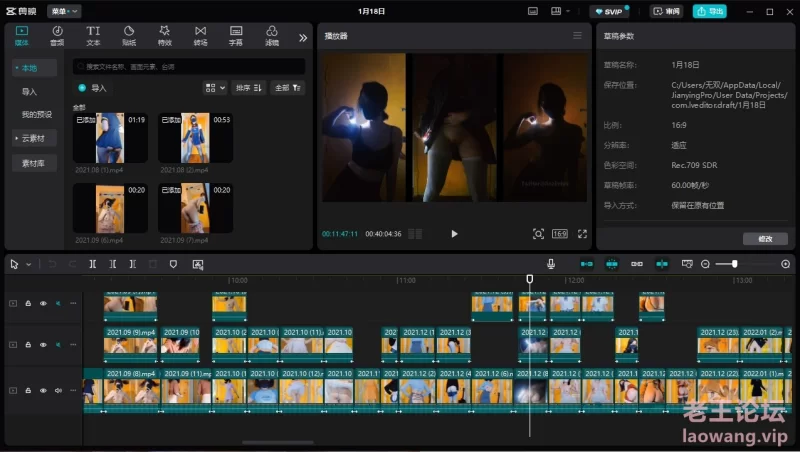Open the 滤镜 (filters) panel
The image size is (800, 452).
tap(272, 36)
